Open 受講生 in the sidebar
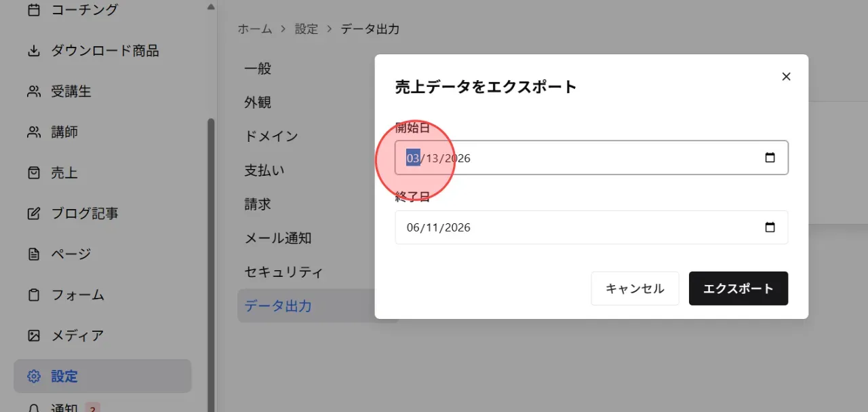The height and width of the screenshot is (412, 868). click(71, 92)
